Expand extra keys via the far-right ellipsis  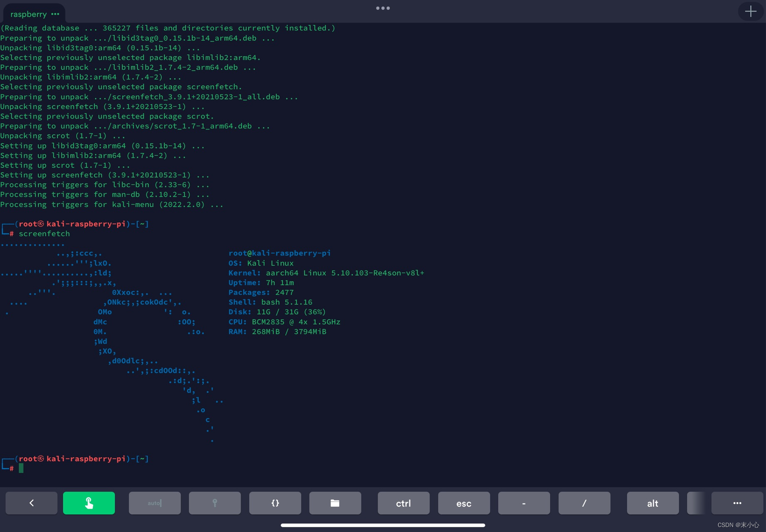click(x=737, y=503)
